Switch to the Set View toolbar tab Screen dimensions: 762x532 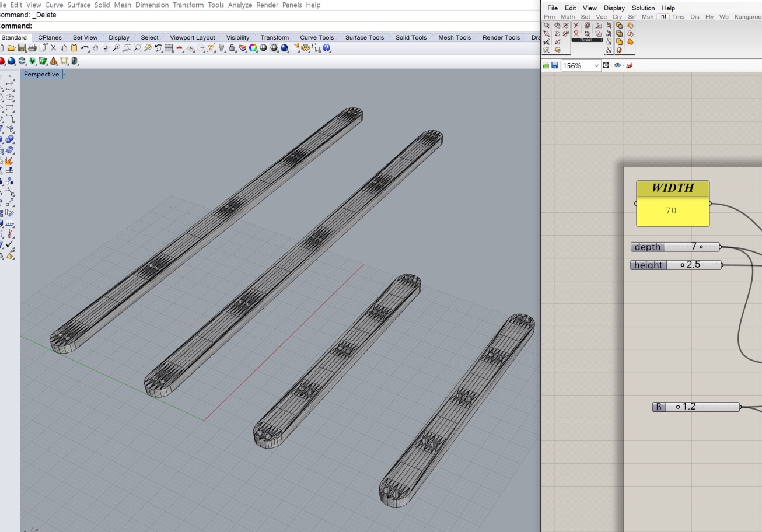[x=85, y=37]
